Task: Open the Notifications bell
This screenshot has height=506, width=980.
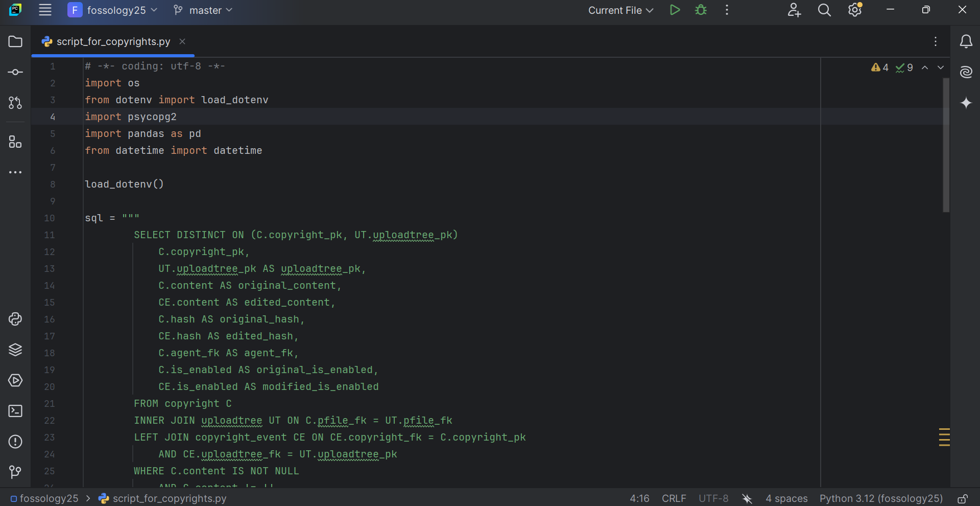Action: [x=966, y=41]
